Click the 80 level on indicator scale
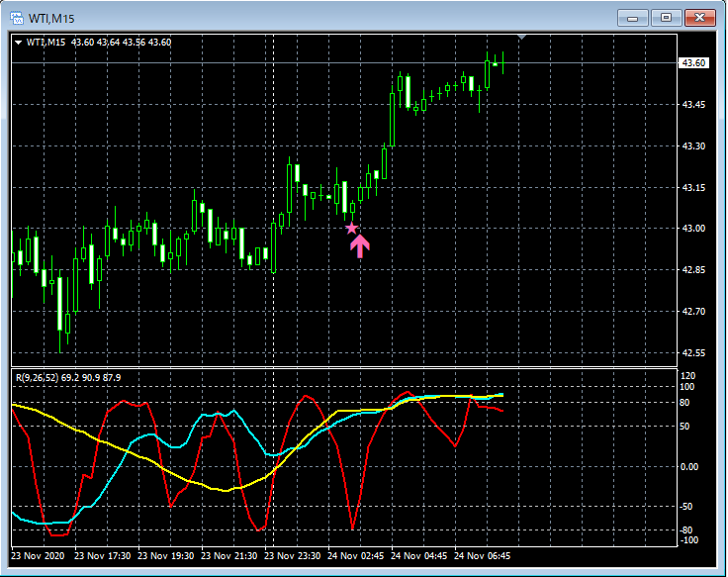 coord(688,402)
